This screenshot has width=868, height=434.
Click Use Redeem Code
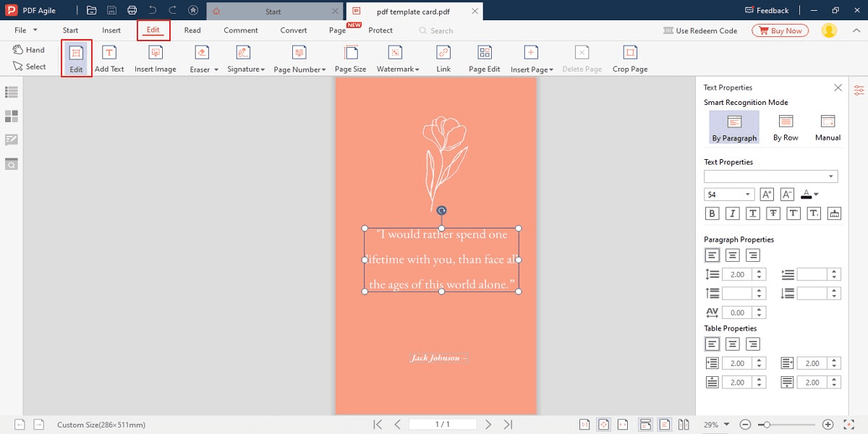click(700, 30)
